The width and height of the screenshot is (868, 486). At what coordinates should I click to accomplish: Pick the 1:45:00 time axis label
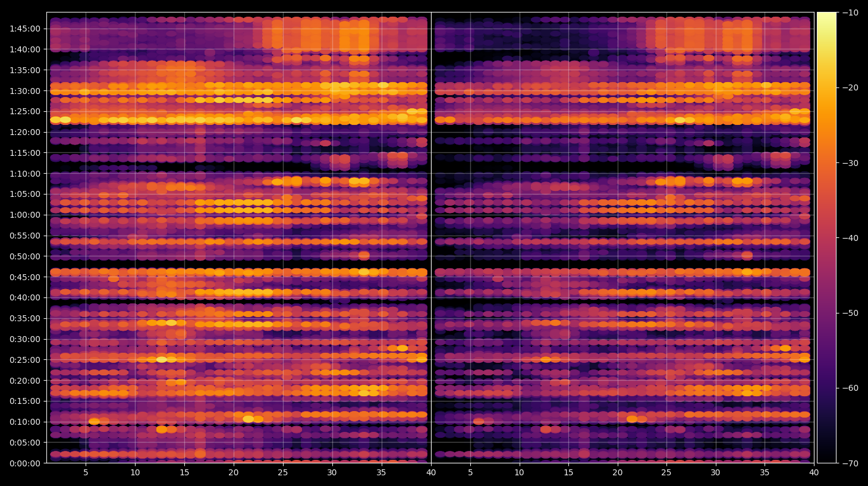pos(25,29)
